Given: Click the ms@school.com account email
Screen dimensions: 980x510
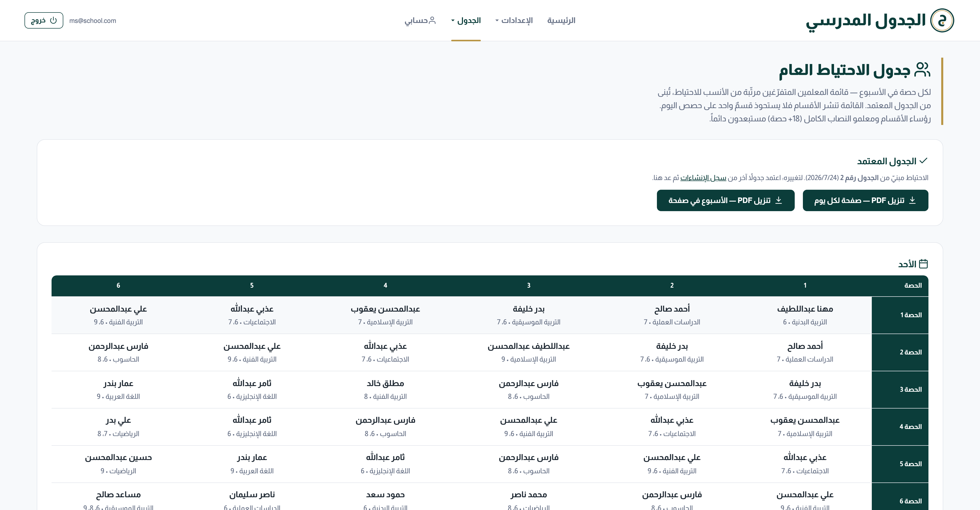Looking at the screenshot, I should [93, 20].
